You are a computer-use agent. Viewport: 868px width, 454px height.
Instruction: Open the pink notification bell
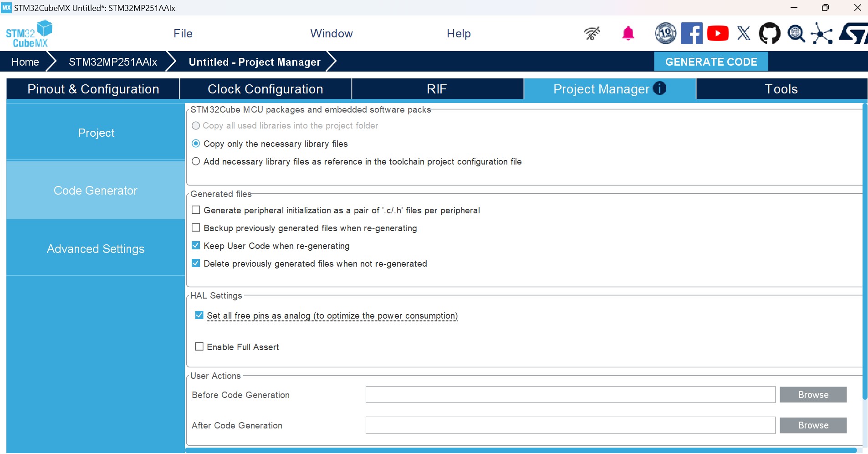(x=628, y=33)
